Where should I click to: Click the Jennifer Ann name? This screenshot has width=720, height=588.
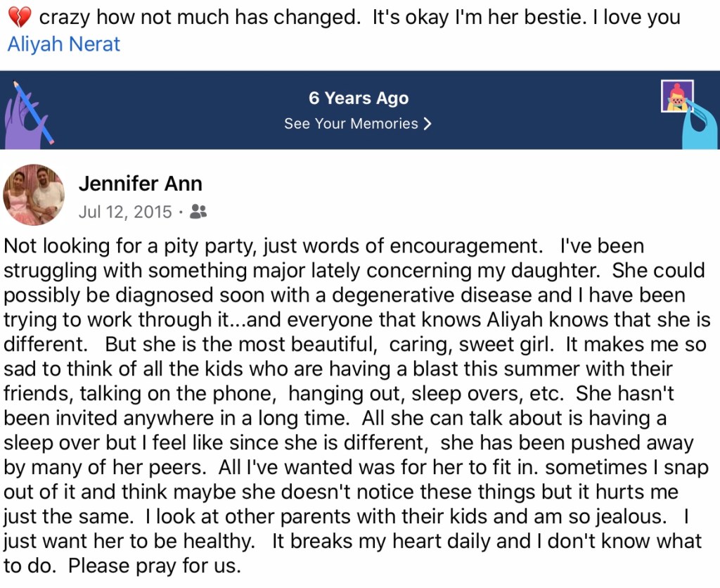point(141,184)
